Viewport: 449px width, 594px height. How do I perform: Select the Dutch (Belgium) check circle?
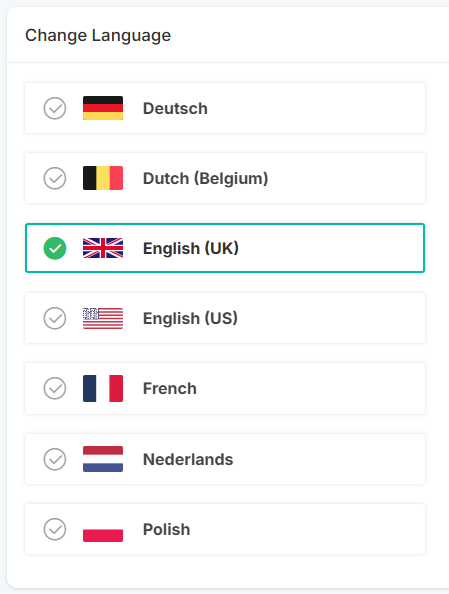tap(55, 178)
